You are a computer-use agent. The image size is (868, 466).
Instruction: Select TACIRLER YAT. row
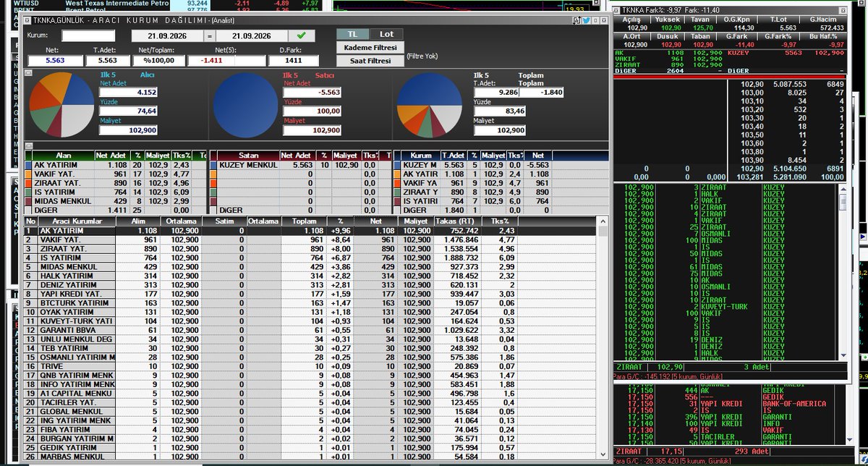[311, 402]
